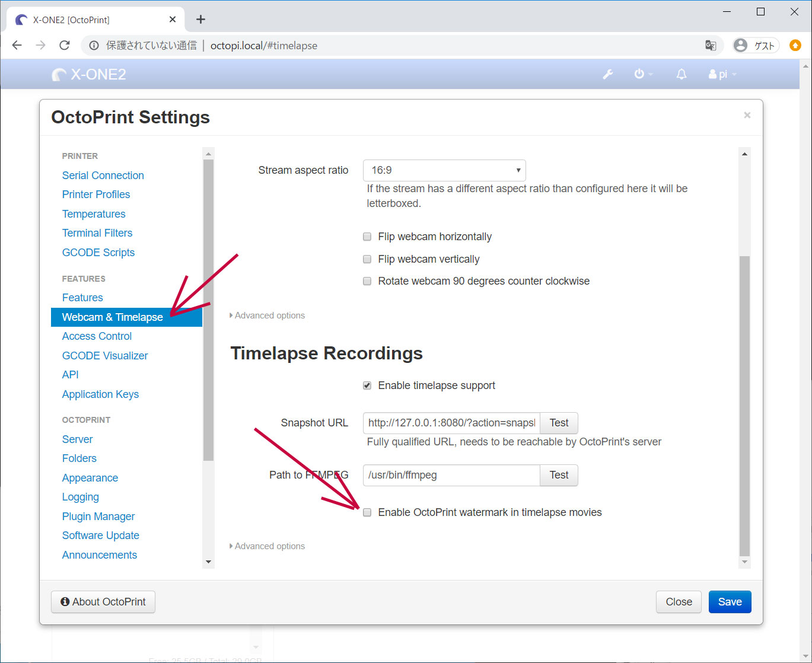Screen dimensions: 812x663
Task: Open Folders settings
Action: click(79, 458)
